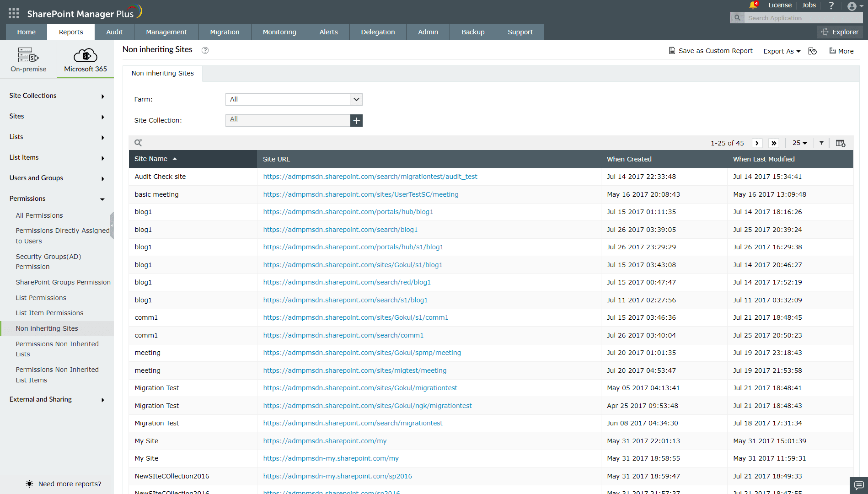Open the migtest/meeting site URL
The width and height of the screenshot is (868, 494).
point(354,370)
